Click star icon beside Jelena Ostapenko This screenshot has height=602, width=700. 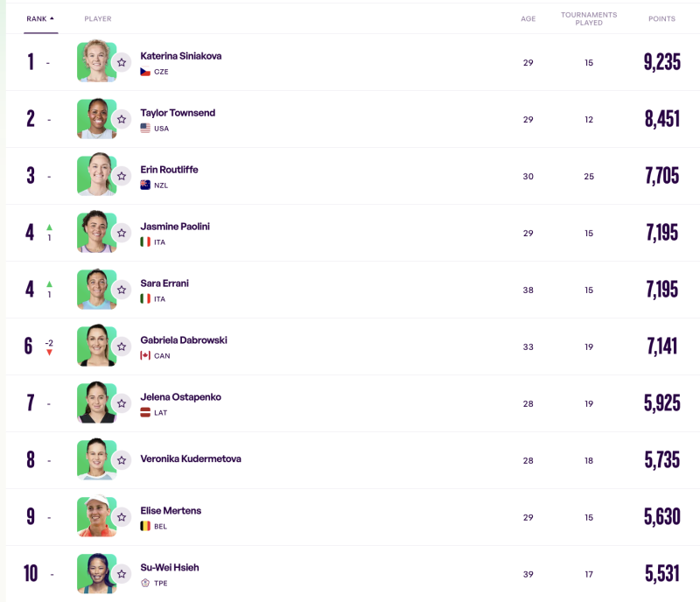[x=122, y=403]
